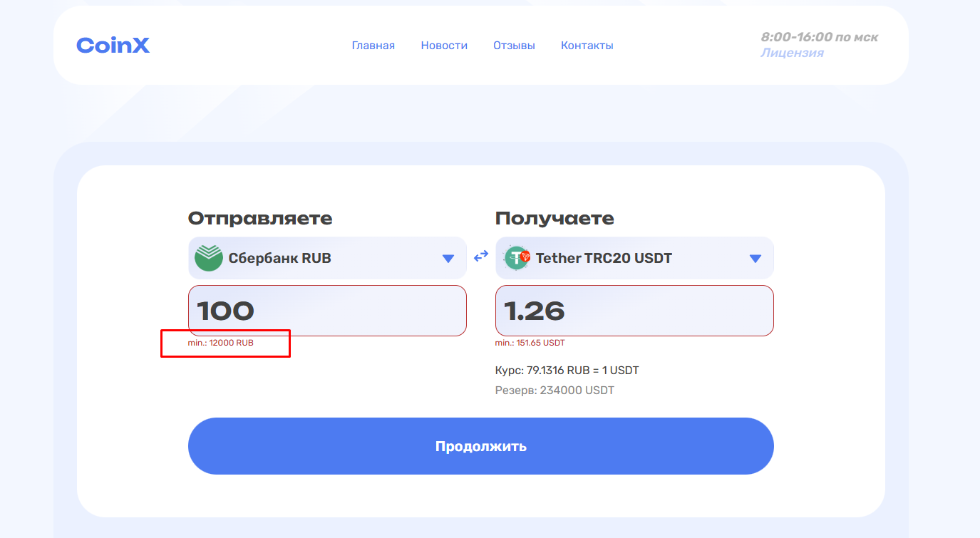Focus the send amount field showing 100

(x=327, y=311)
